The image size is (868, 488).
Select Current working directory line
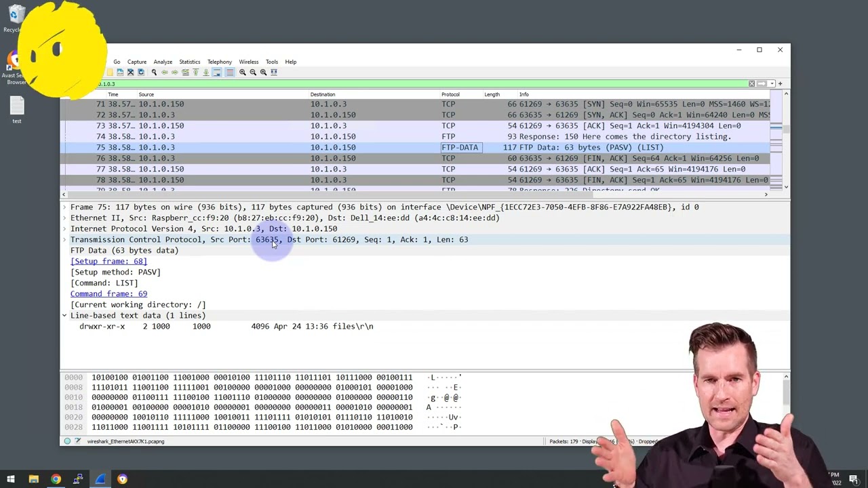point(138,305)
